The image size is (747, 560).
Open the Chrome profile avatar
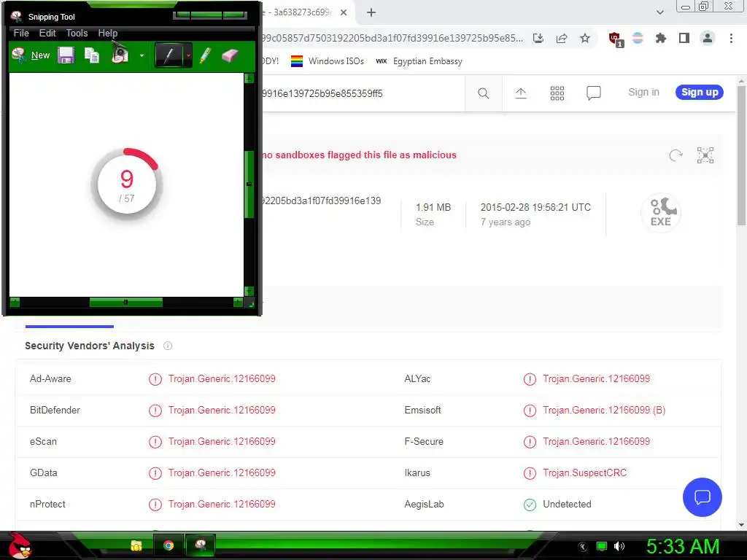click(x=708, y=38)
